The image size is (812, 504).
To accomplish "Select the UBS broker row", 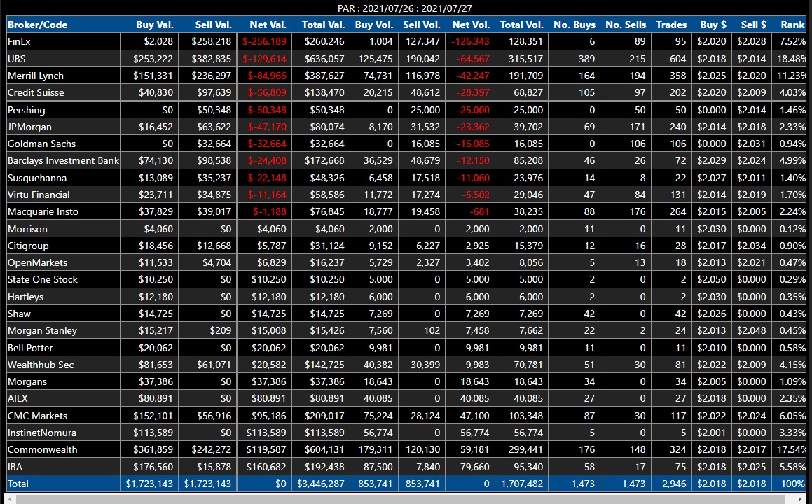I will coord(406,59).
